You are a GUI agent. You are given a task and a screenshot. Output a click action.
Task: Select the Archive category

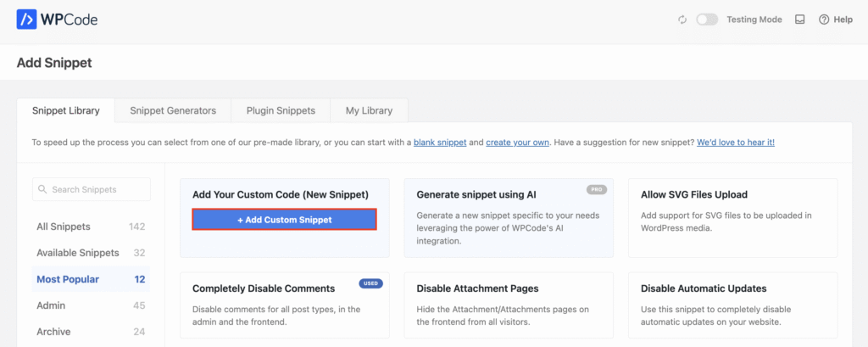(91, 332)
